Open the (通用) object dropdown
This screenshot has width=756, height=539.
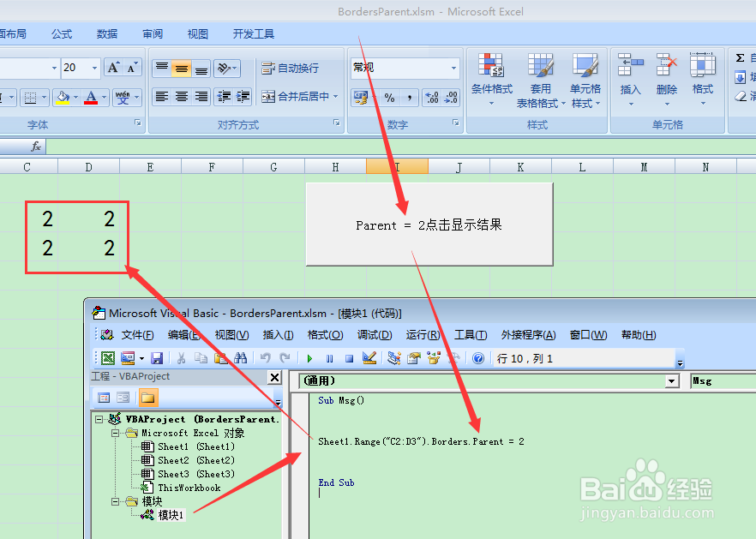672,380
